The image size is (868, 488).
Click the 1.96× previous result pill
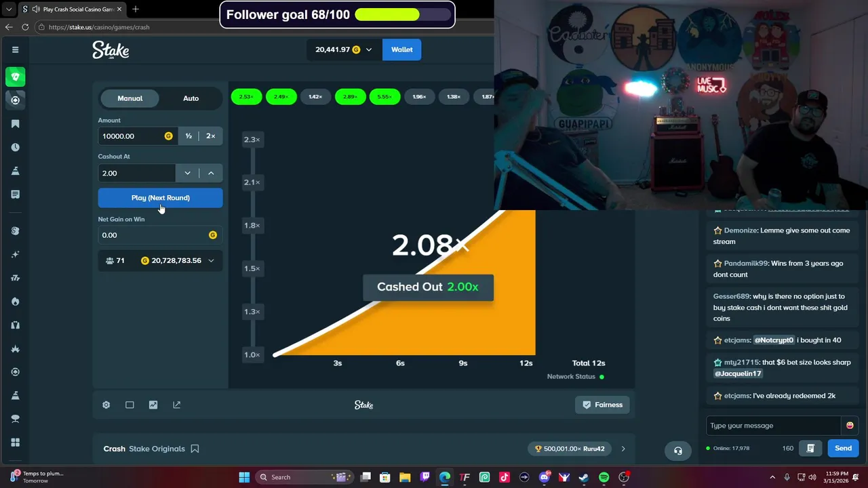click(419, 97)
